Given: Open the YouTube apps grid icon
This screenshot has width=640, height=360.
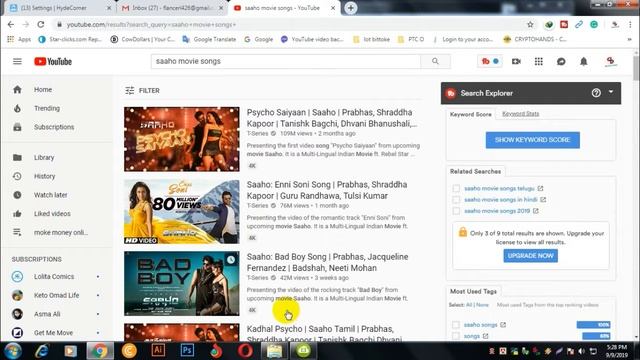Looking at the screenshot, I should (x=539, y=61).
